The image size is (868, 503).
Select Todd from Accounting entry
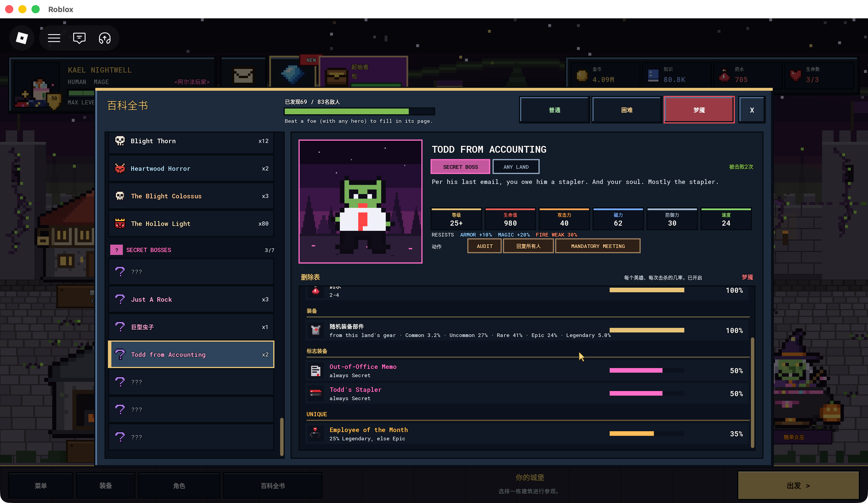pos(191,355)
